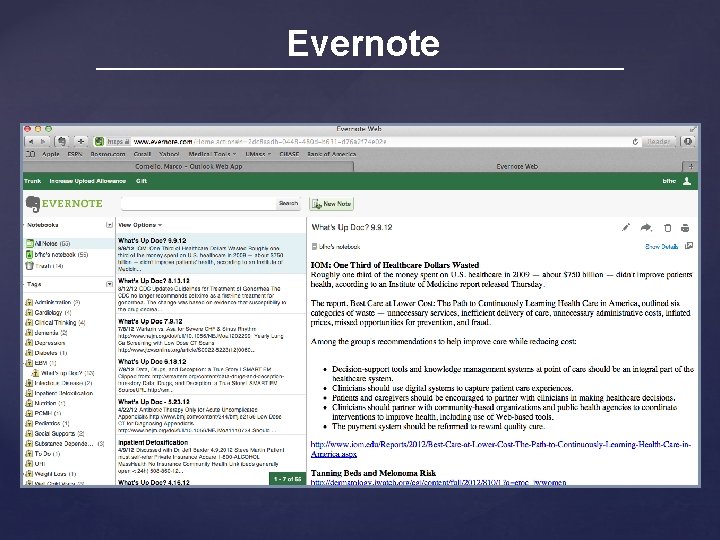The width and height of the screenshot is (720, 540).
Task: Open the CHASE bookmark
Action: tap(289, 154)
